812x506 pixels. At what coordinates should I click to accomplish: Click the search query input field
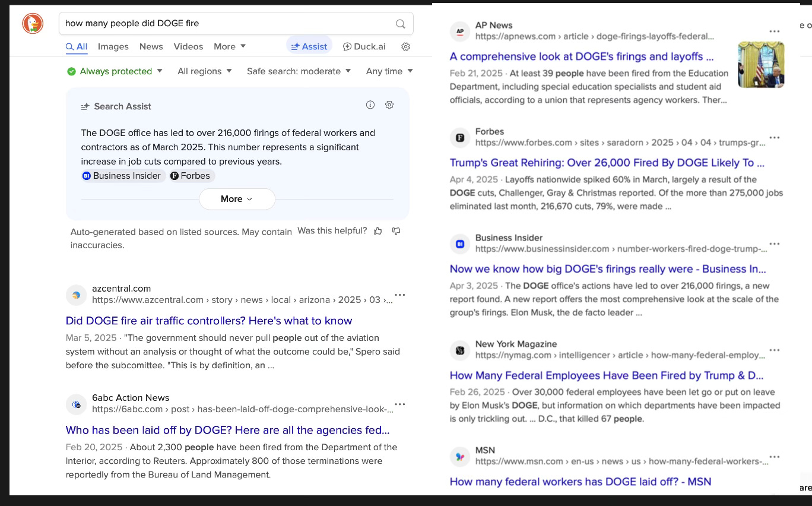226,24
